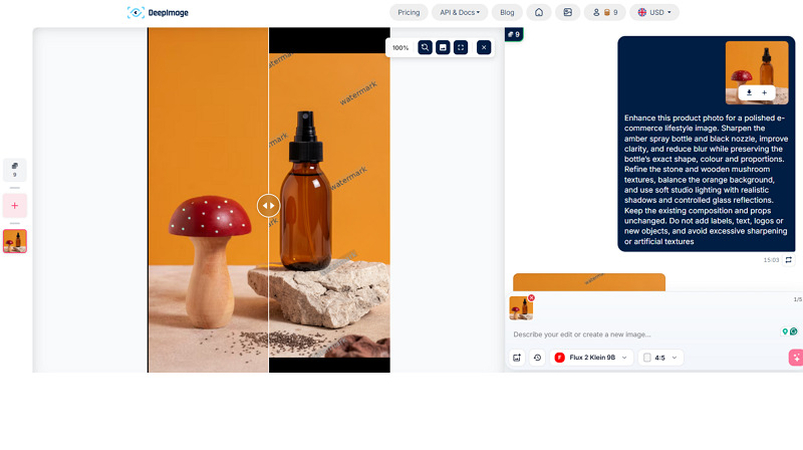Click the add image upload icon

pos(517,357)
